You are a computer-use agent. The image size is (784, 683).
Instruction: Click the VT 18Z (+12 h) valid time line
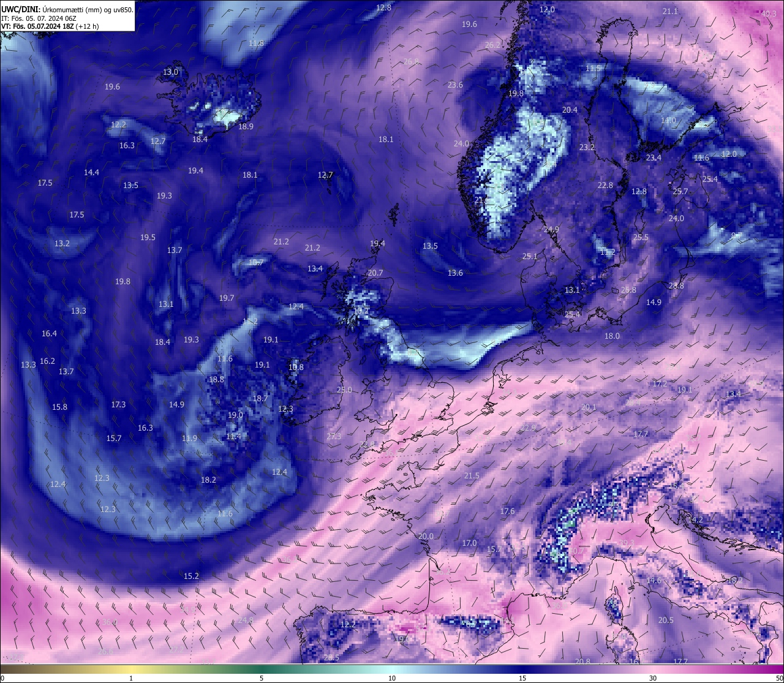coord(50,26)
